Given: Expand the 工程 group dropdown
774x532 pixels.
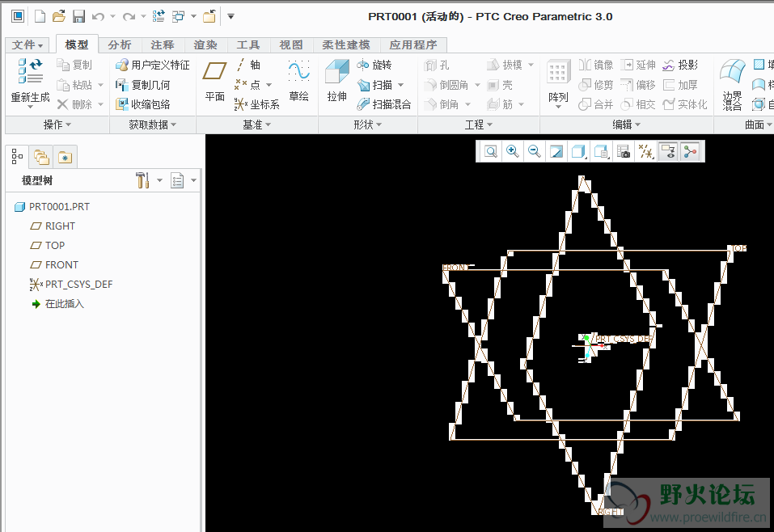Looking at the screenshot, I should 478,125.
